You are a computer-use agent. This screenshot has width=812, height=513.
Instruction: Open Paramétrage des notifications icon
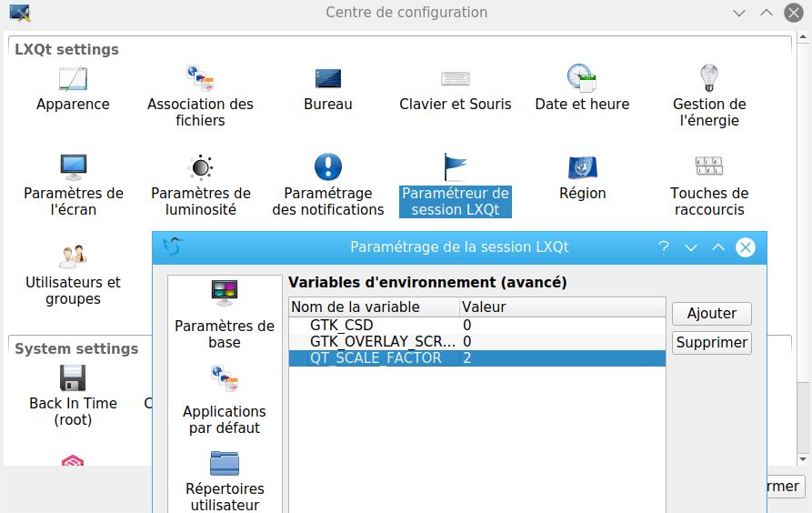[x=328, y=166]
